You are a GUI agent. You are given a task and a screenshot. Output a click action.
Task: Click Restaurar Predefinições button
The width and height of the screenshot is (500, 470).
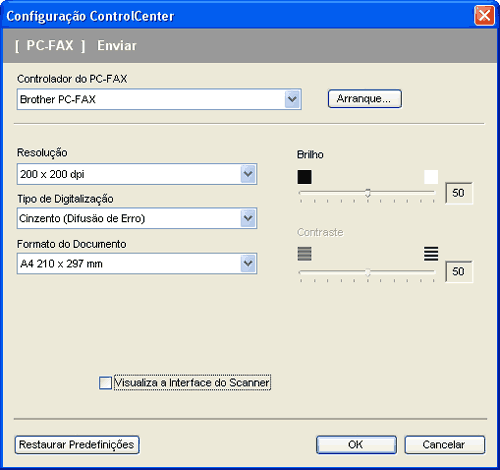click(x=77, y=445)
